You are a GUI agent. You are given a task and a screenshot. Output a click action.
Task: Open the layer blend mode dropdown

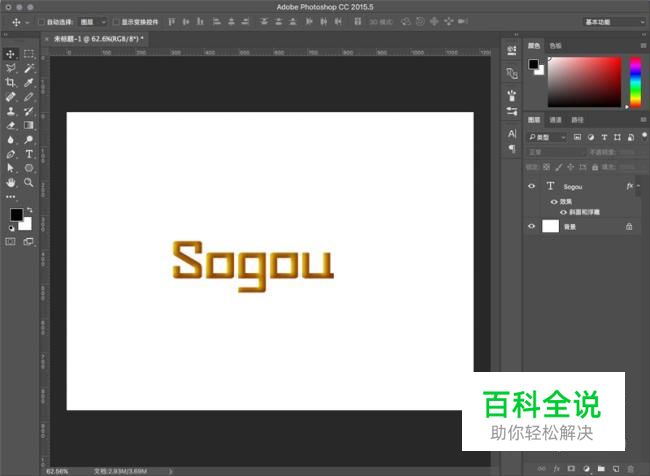(x=556, y=152)
